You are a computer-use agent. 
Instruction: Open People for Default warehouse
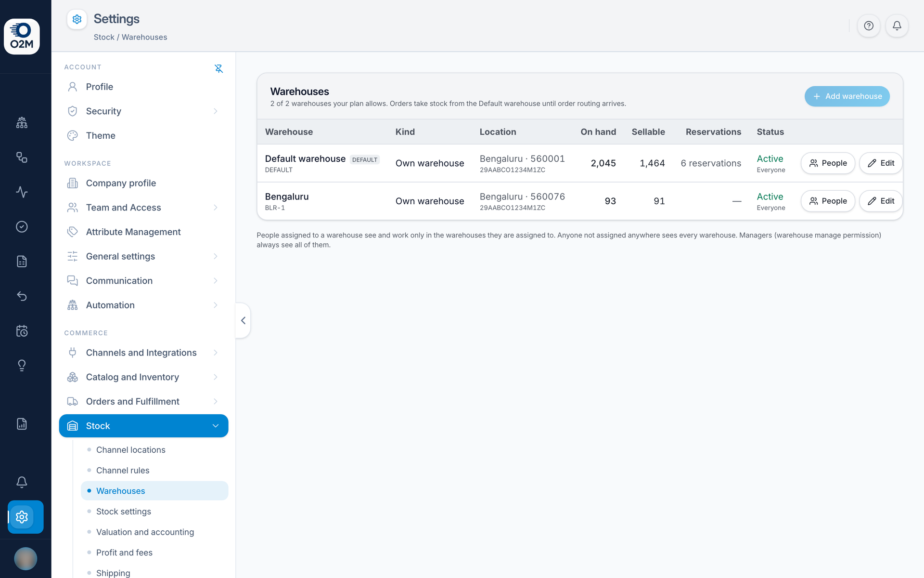(x=828, y=163)
